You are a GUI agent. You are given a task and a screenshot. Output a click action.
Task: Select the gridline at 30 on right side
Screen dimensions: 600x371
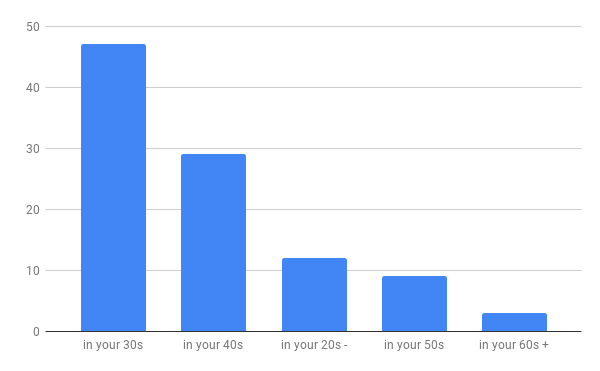click(414, 148)
